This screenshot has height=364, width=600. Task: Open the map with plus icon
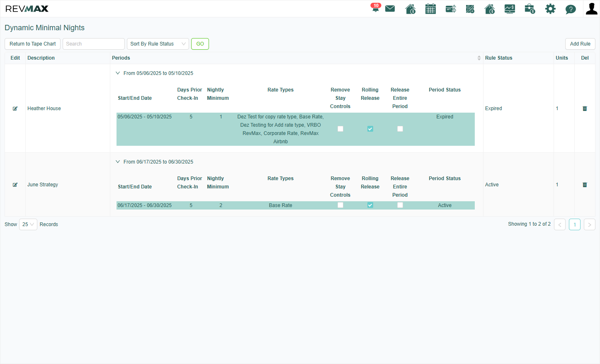pos(470,9)
